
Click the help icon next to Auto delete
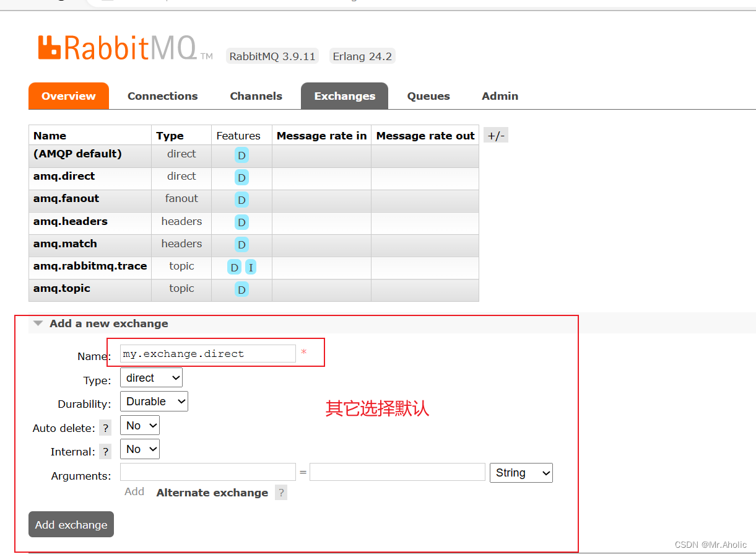point(105,428)
